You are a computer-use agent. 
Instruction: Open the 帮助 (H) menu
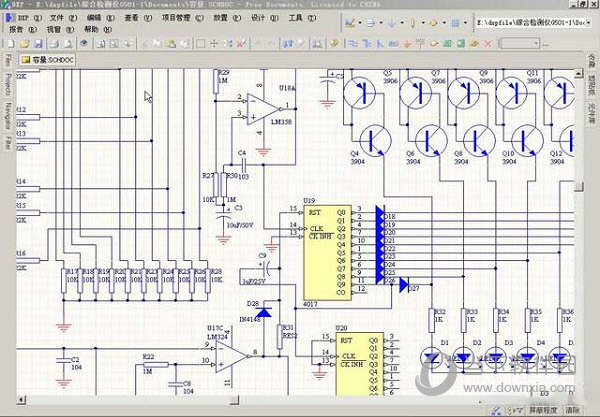tap(98, 29)
